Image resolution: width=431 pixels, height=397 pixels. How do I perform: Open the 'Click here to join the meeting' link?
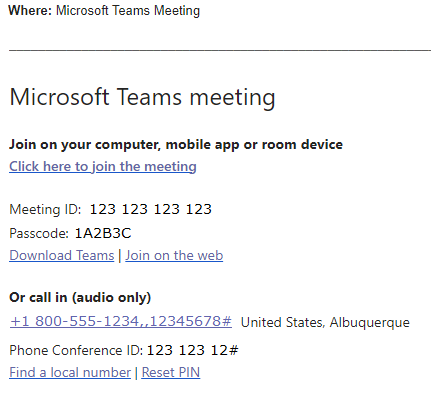[103, 166]
